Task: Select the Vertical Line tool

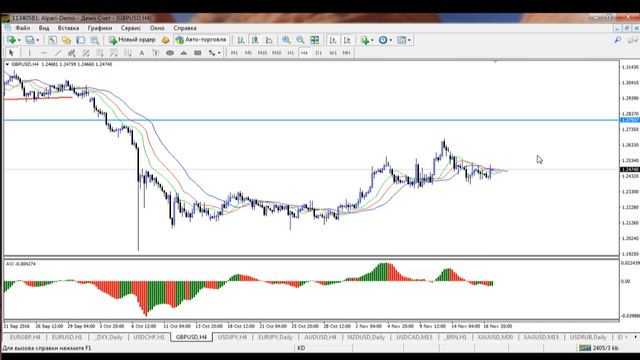Action: pos(29,53)
